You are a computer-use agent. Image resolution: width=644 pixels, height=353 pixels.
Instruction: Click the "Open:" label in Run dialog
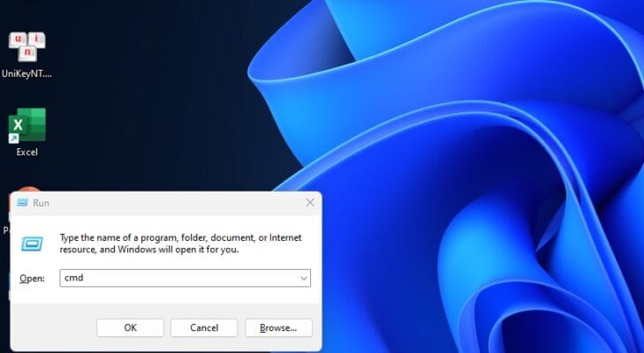tap(32, 278)
